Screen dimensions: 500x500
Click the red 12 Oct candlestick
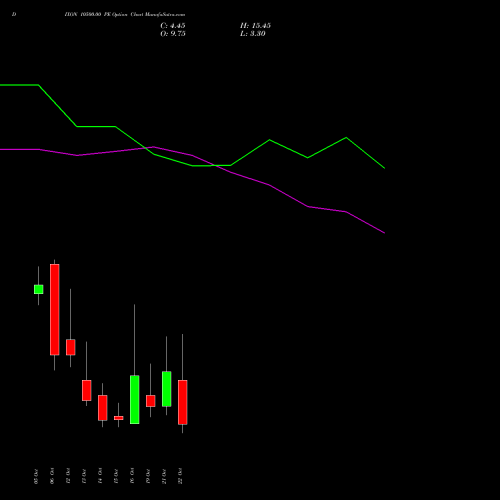(x=70, y=347)
